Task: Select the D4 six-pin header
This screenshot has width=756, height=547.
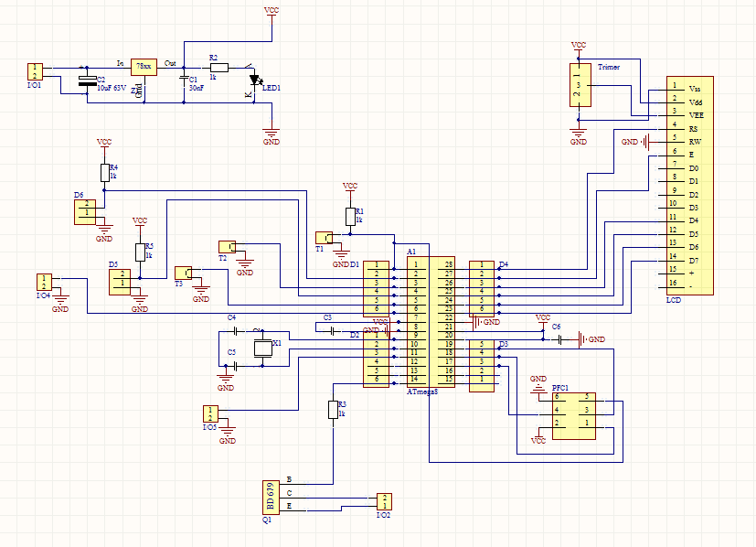Action: pyautogui.click(x=482, y=289)
